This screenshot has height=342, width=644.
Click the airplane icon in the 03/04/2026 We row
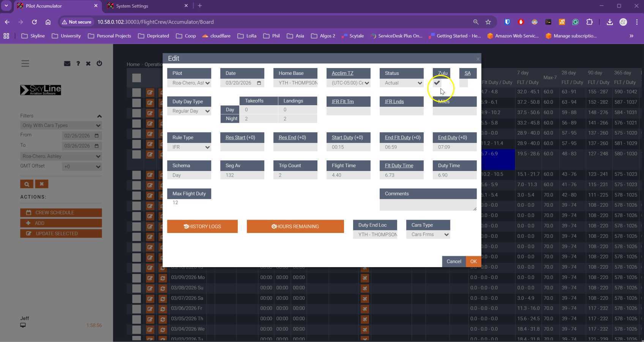pyautogui.click(x=365, y=329)
